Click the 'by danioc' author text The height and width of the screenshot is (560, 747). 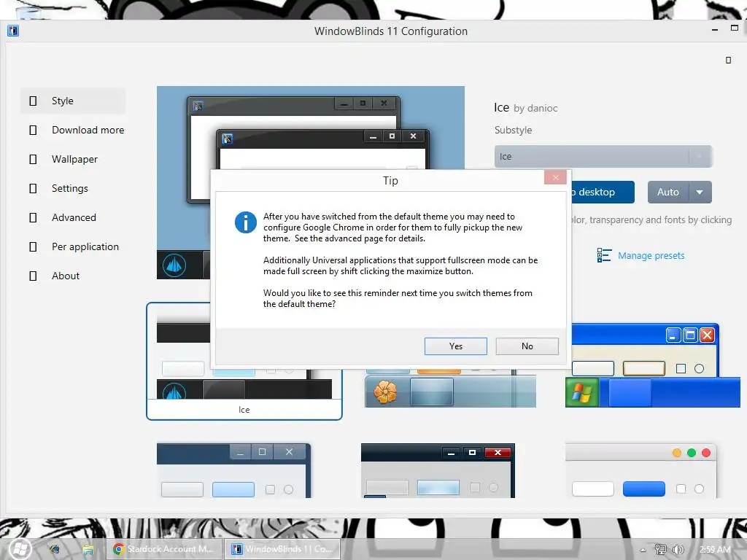coord(535,108)
